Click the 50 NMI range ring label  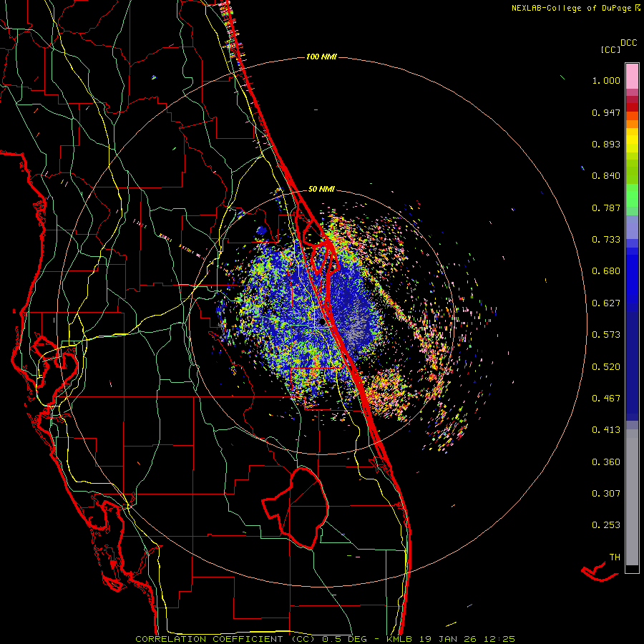point(321,189)
